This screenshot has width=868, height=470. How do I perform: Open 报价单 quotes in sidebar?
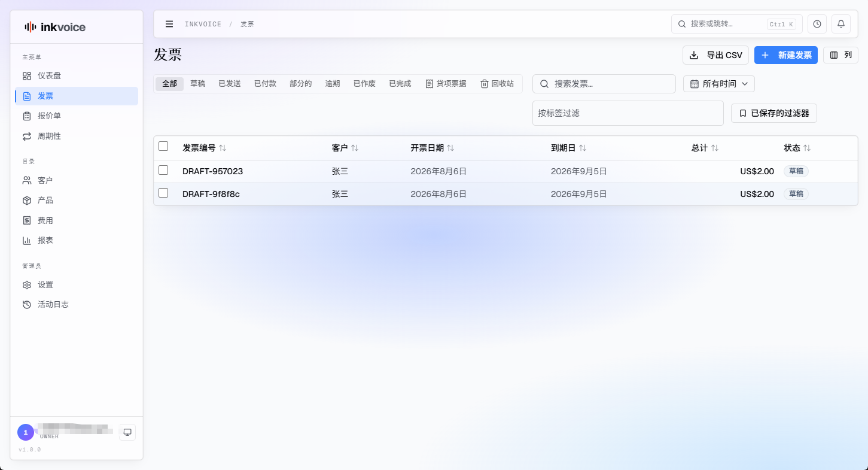coord(77,116)
